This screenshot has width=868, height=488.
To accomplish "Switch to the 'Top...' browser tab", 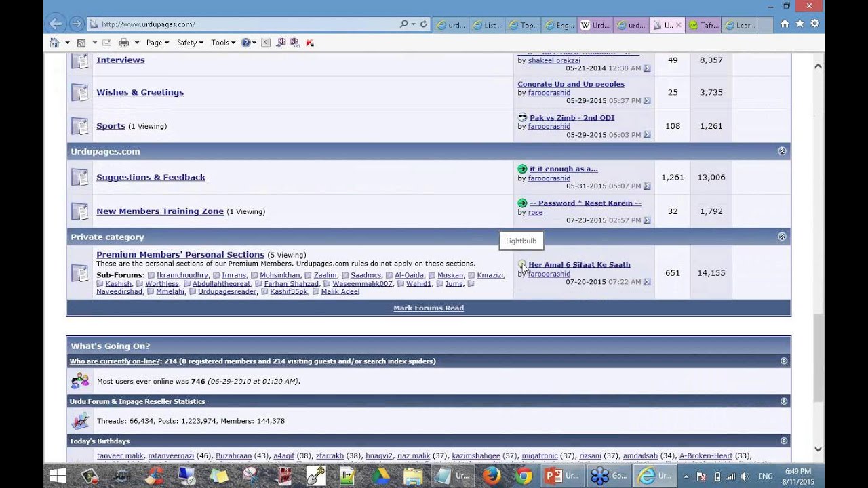I will point(523,25).
